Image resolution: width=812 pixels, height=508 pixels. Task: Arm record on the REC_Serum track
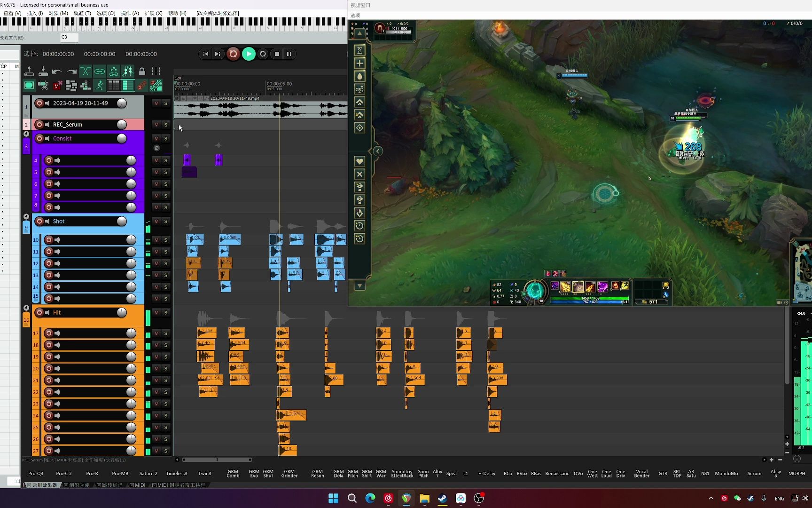39,125
